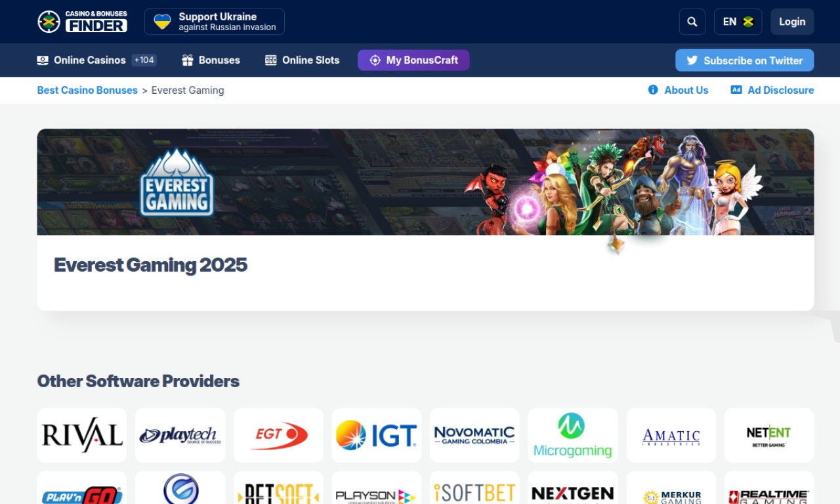
Task: Click the slot machine icon beside Online Slots
Action: [270, 60]
